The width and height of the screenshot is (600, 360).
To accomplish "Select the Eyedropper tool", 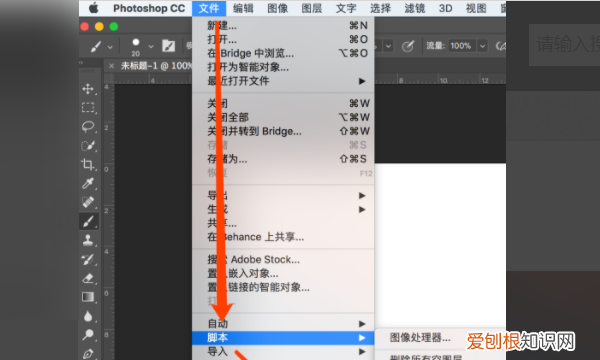I will coord(88,184).
